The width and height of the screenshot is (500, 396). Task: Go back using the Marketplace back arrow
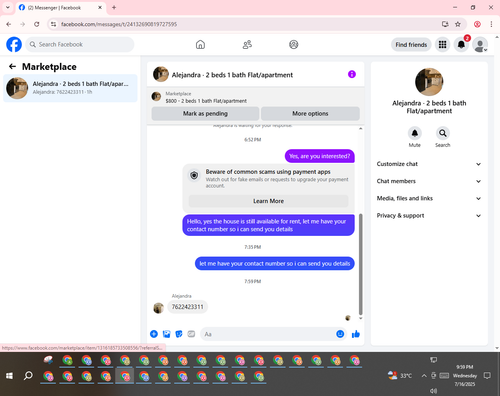pyautogui.click(x=12, y=67)
